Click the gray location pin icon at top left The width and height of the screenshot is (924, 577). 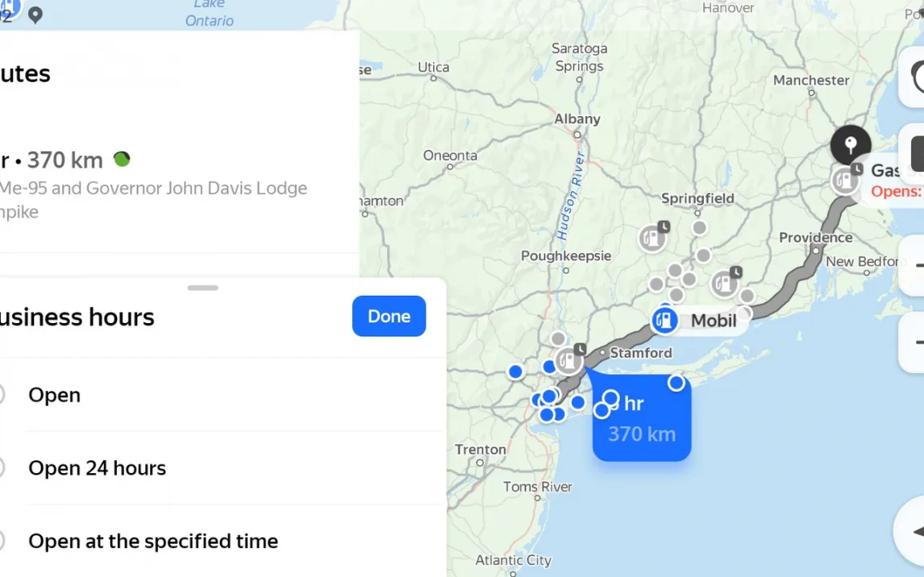click(x=35, y=15)
